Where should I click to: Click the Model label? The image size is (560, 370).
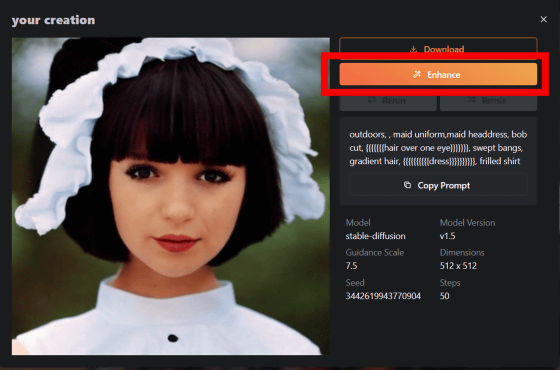(358, 222)
